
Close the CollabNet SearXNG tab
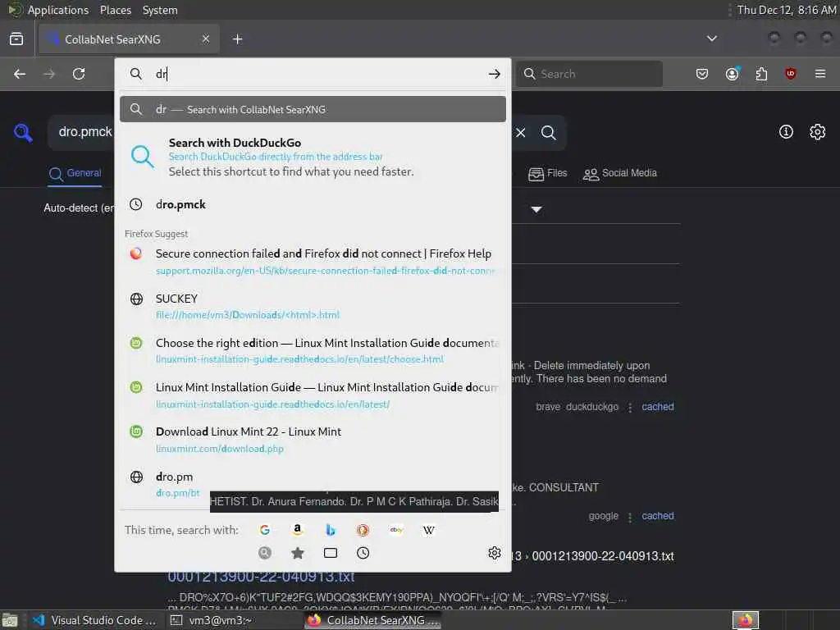tap(206, 39)
